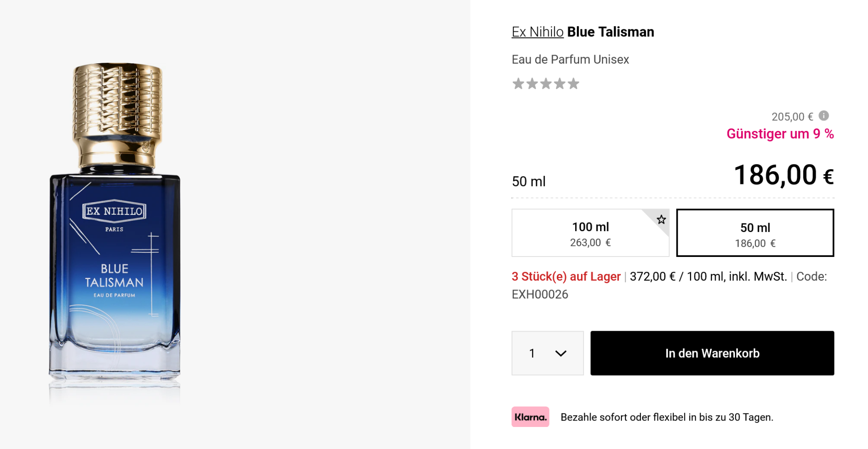Image resolution: width=868 pixels, height=449 pixels.
Task: Select the fourth rating star
Action: (x=560, y=84)
